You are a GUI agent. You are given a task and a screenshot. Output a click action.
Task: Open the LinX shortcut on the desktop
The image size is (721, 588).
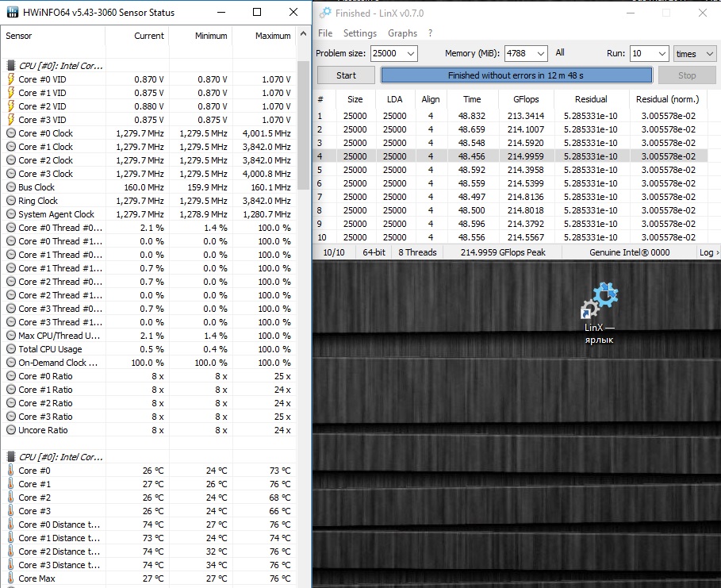tap(599, 313)
